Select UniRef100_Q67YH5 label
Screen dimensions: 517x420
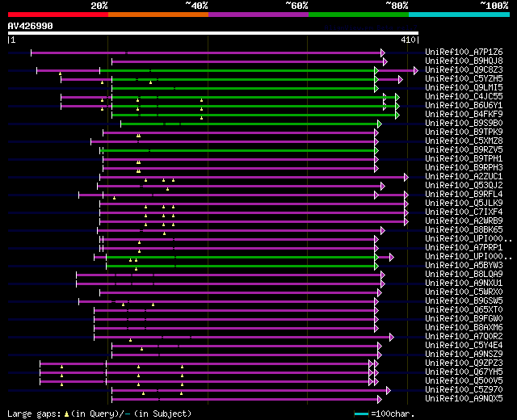(x=464, y=372)
